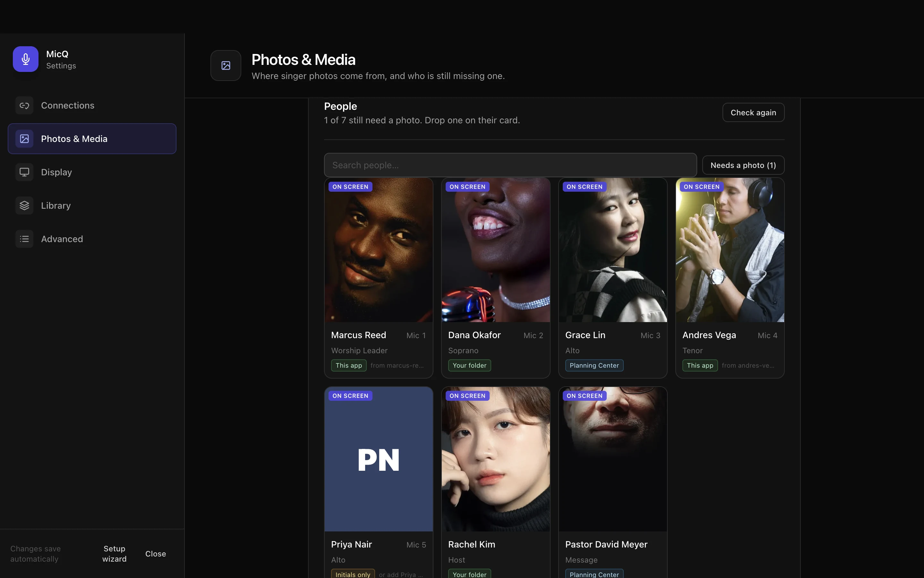Click the Photos & Media header image icon
Viewport: 924px width, 578px height.
tap(226, 66)
